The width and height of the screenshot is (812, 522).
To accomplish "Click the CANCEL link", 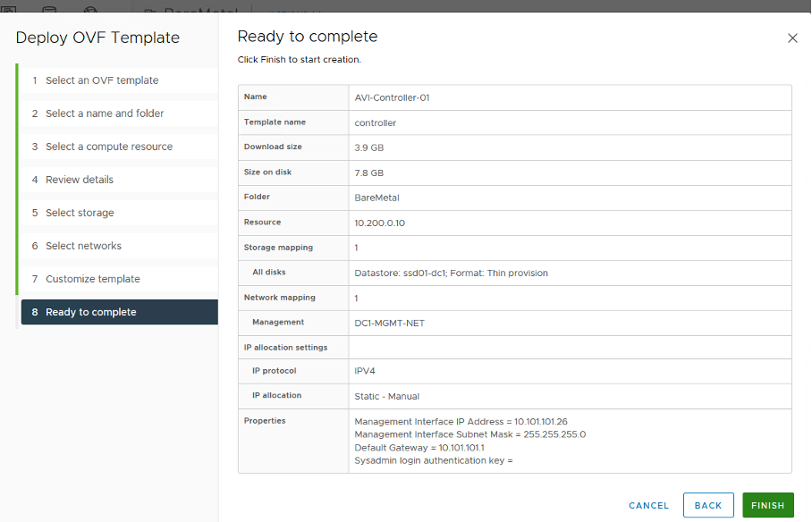I will click(x=648, y=505).
